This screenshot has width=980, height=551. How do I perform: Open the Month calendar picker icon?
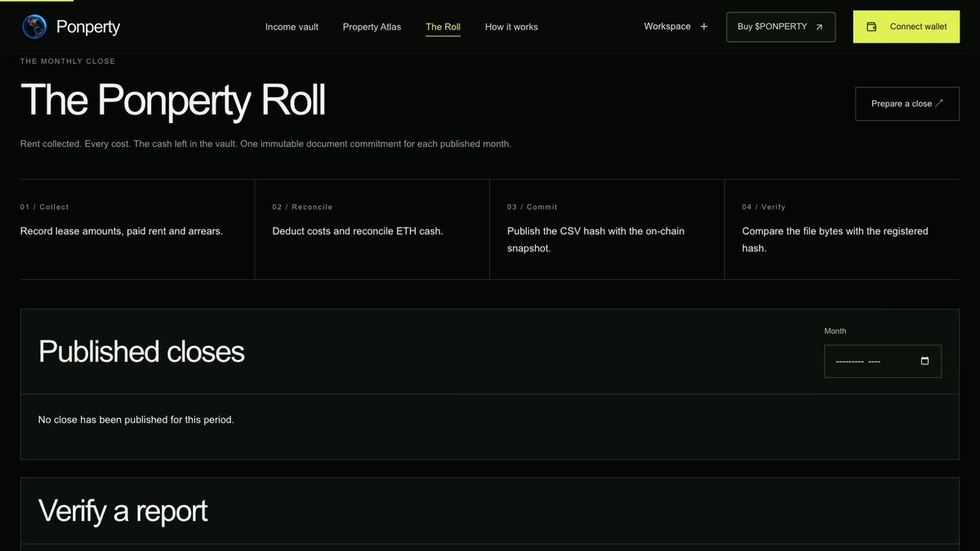click(x=924, y=361)
